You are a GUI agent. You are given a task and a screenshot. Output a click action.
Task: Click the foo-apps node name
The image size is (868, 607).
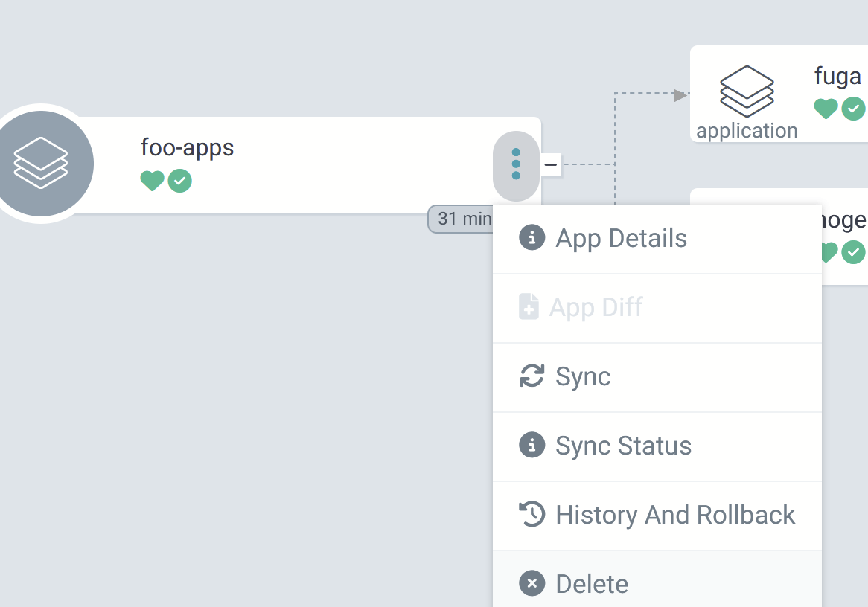click(x=187, y=147)
